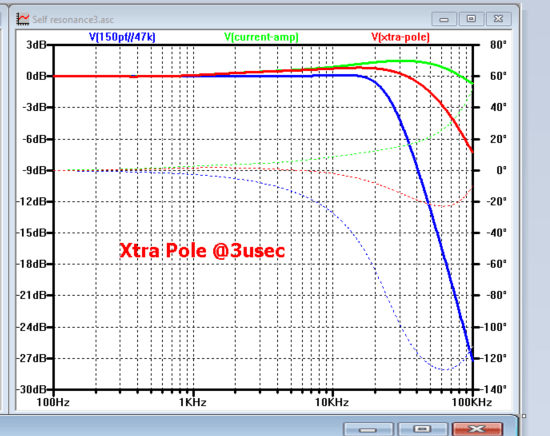
Task: Select the V(150pf//47k) trace label
Action: [x=122, y=37]
